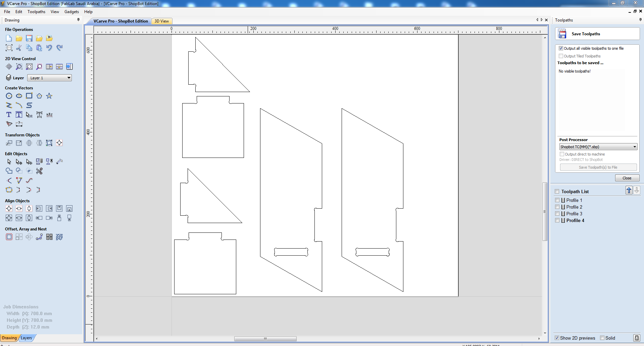Open the Job Setup icon

[x=9, y=48]
